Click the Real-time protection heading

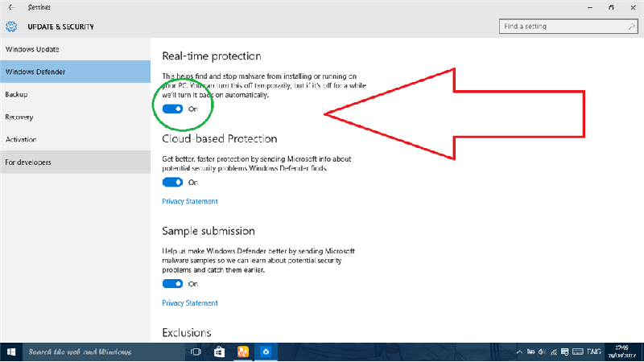212,56
